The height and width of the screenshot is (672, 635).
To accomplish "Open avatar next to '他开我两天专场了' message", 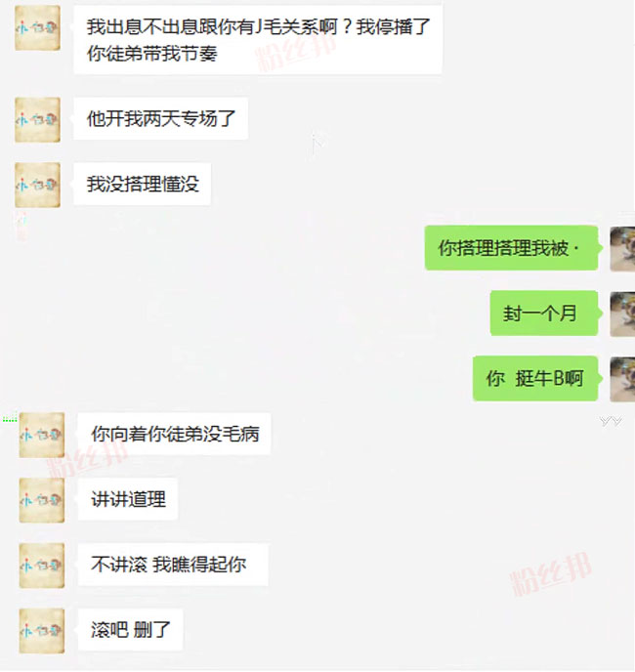I will pyautogui.click(x=37, y=119).
